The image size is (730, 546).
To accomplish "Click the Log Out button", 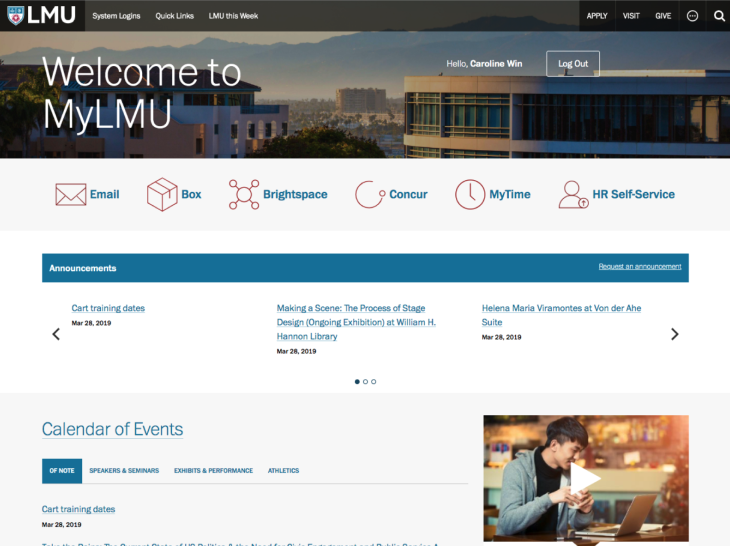I will (x=573, y=63).
